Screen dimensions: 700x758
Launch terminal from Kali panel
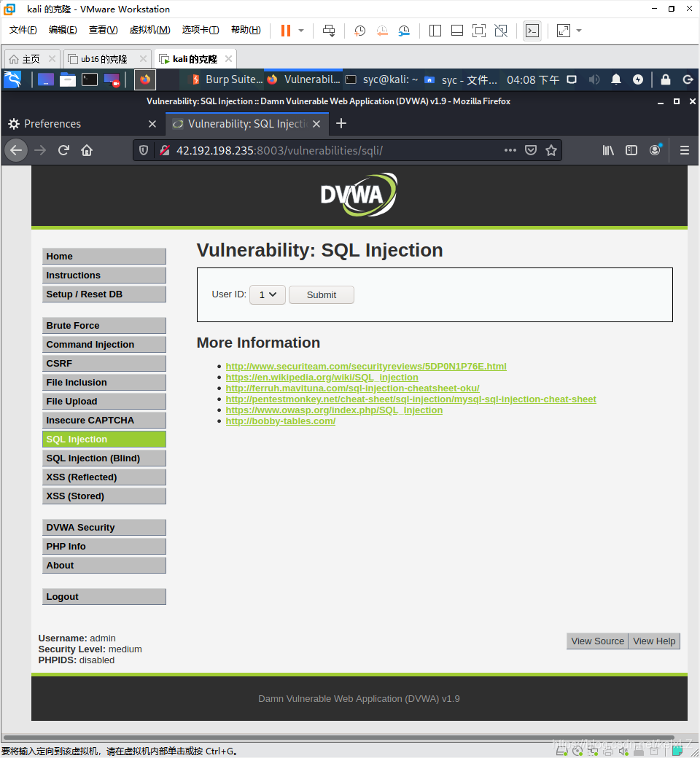(x=89, y=79)
